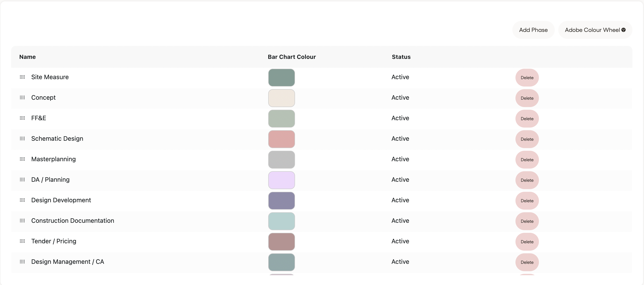The image size is (644, 285).
Task: Delete the Tender / Pricing phase
Action: pos(527,242)
